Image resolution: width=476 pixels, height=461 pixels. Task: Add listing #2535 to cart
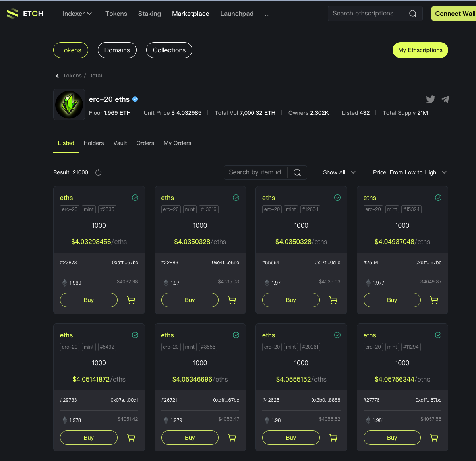131,300
